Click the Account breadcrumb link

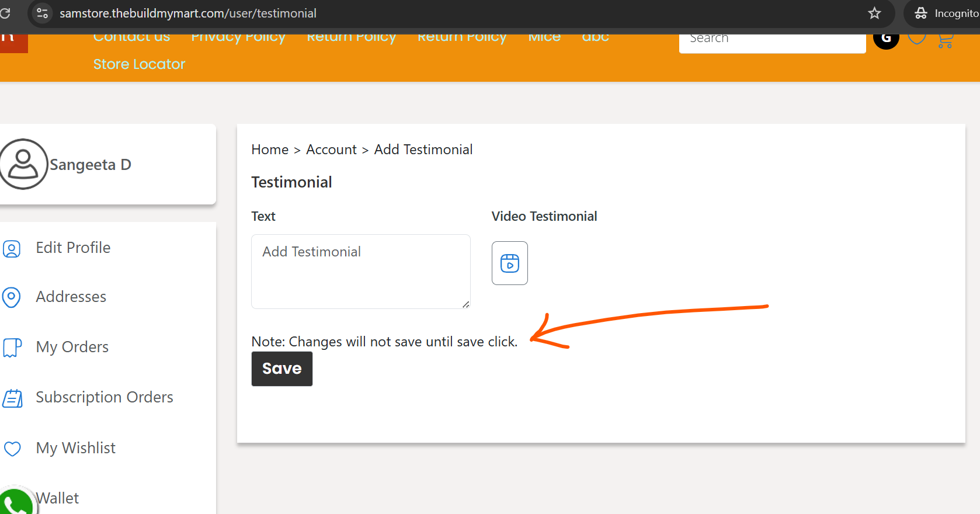tap(331, 150)
